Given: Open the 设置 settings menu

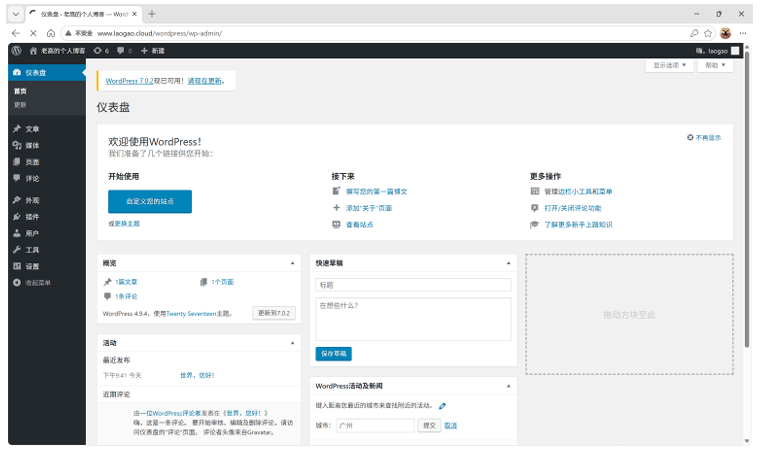Looking at the screenshot, I should pos(47,266).
